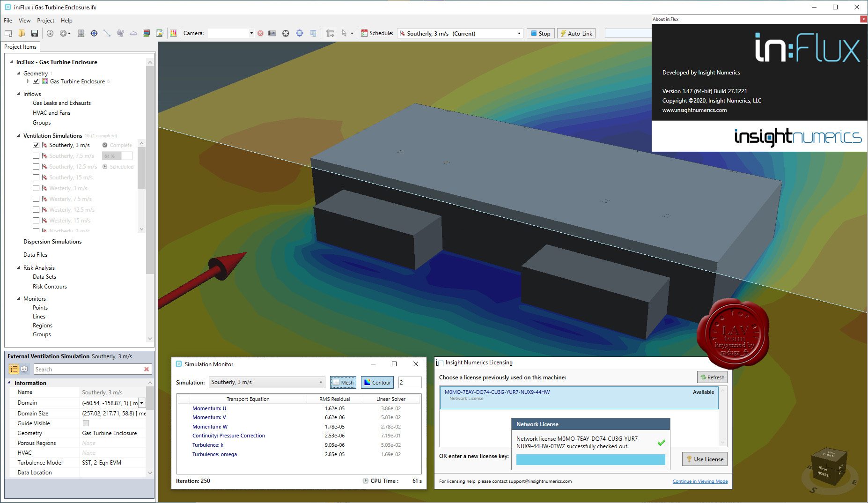Viewport: 868px width, 503px height.
Task: Check the Southerly, 12.5 m/s simulation box
Action: (x=36, y=166)
